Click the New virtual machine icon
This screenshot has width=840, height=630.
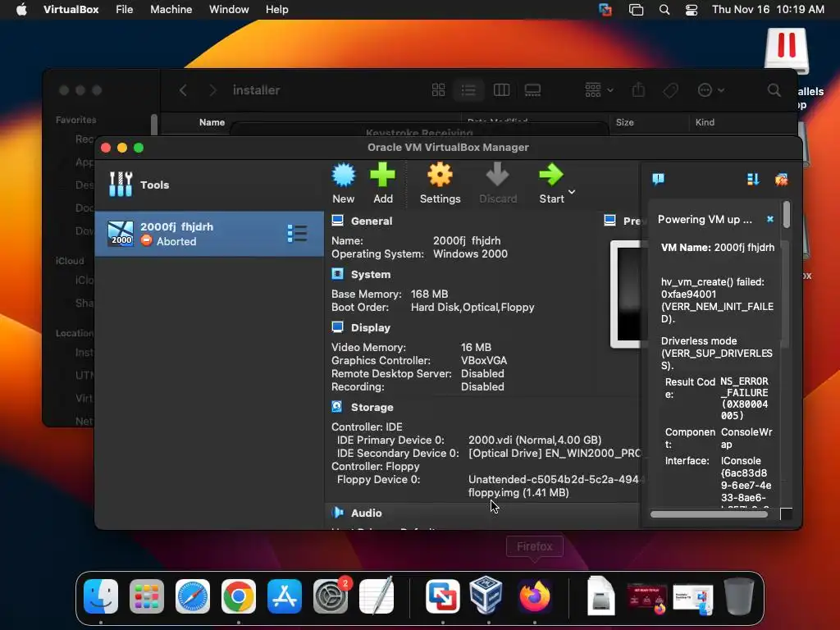[x=344, y=176]
